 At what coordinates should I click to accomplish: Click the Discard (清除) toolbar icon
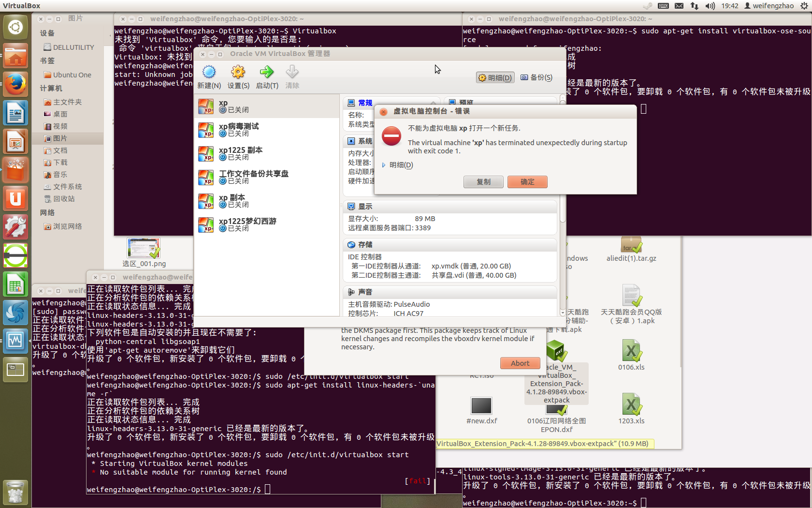[292, 73]
